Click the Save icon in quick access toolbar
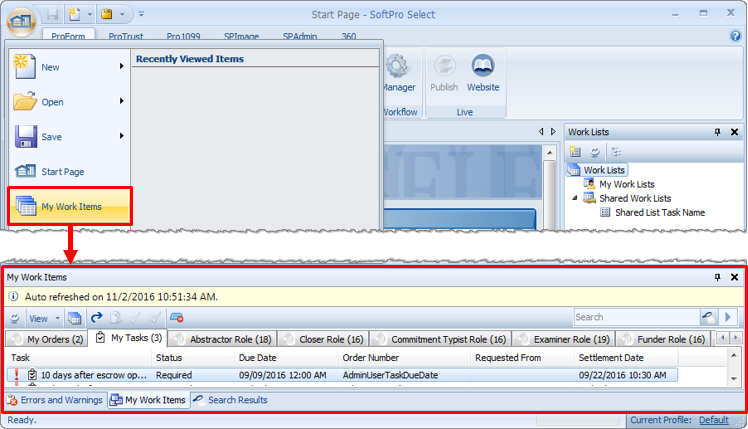 point(52,14)
